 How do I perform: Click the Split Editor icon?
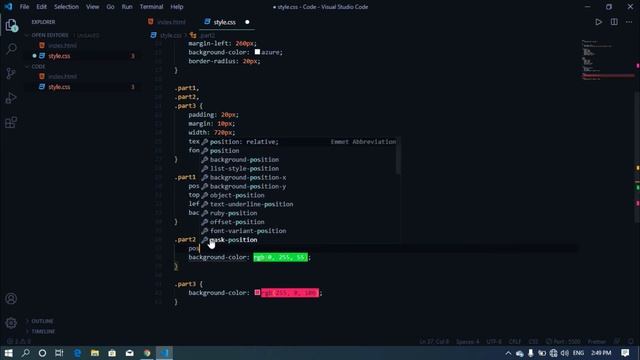coord(614,22)
